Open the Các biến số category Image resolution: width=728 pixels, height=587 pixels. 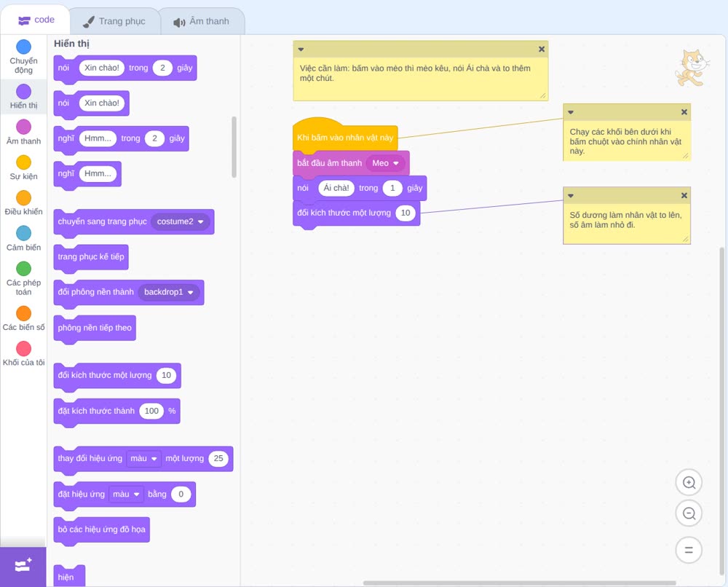[24, 318]
